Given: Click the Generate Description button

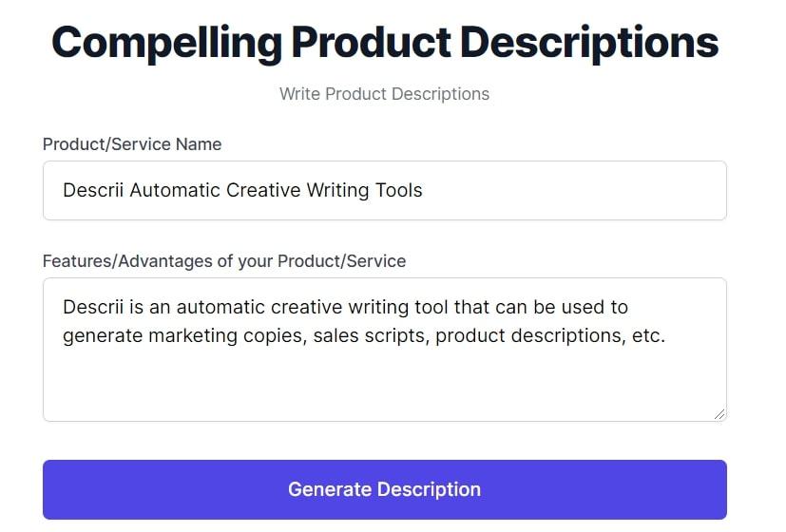Looking at the screenshot, I should 384,489.
